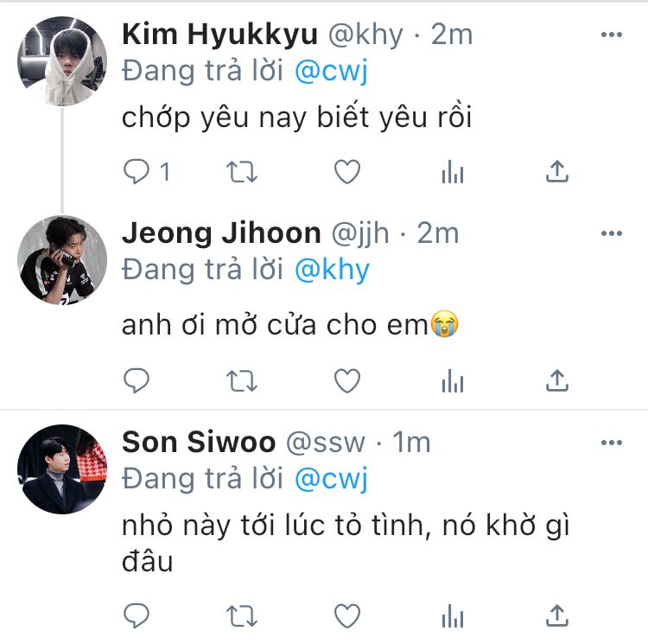Viewport: 648px width, 644px height.
Task: Like Jeong Jihoon's tweet
Action: point(347,380)
